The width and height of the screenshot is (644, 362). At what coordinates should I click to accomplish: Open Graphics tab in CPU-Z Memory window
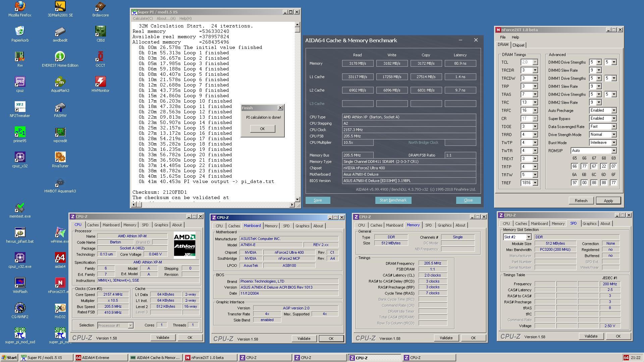(x=444, y=225)
